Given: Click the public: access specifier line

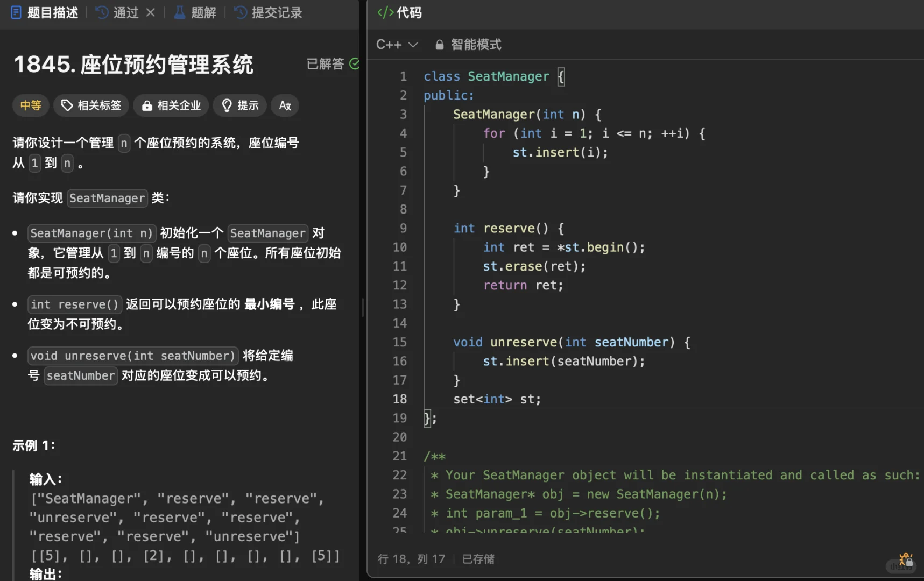Looking at the screenshot, I should point(449,95).
